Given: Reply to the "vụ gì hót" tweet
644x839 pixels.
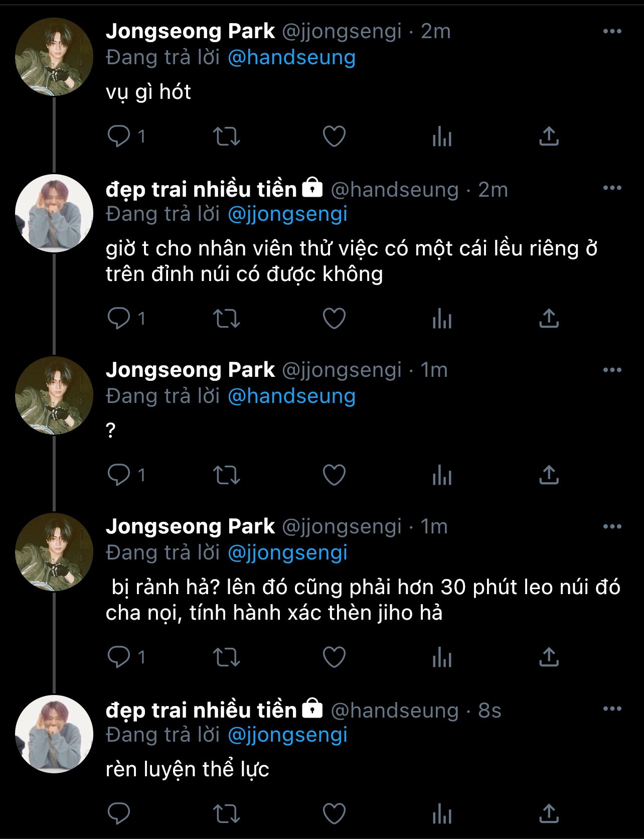Looking at the screenshot, I should click(119, 136).
